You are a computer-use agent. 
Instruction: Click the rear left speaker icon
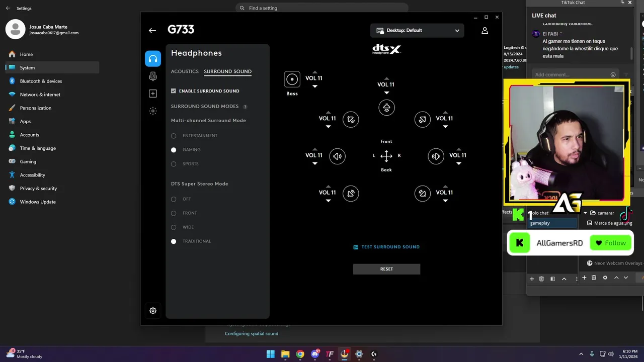click(351, 193)
